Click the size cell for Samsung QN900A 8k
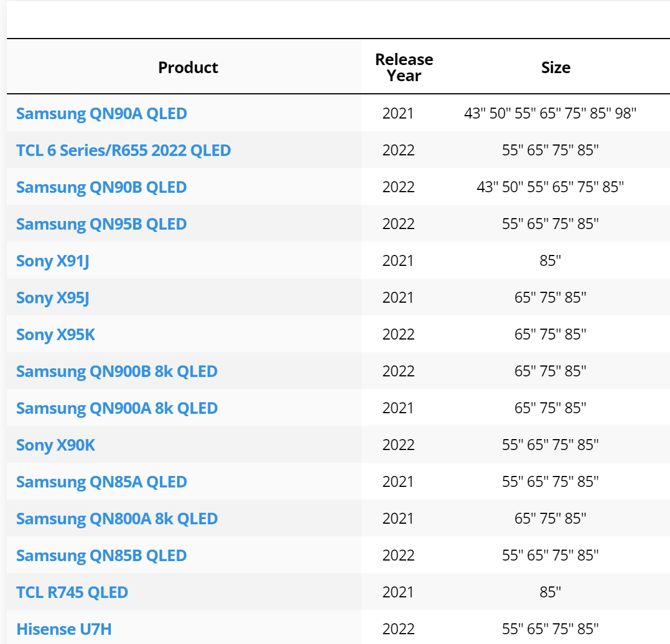Image resolution: width=670 pixels, height=644 pixels. pos(550,408)
